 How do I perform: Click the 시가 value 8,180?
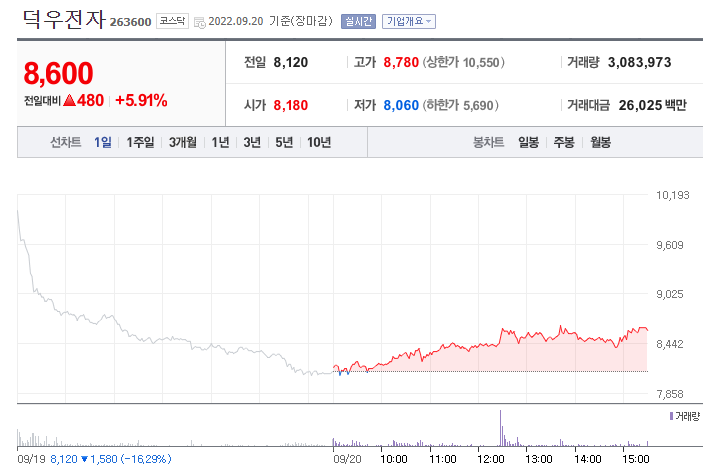(291, 105)
